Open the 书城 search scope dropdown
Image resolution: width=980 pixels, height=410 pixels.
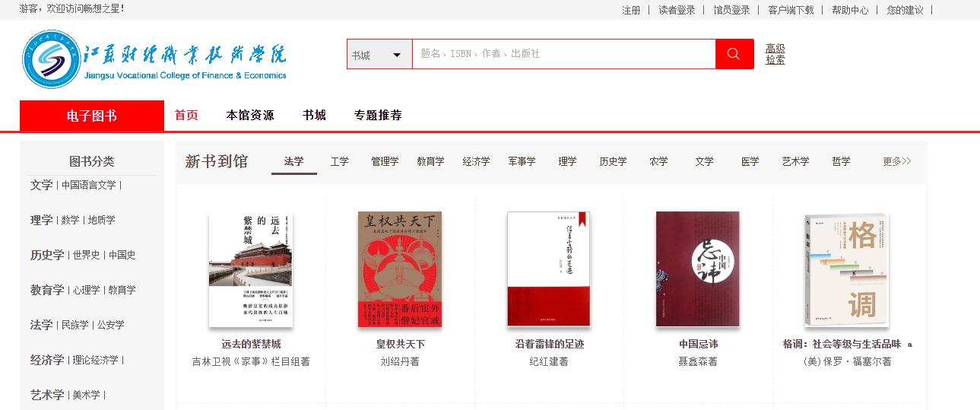[379, 54]
